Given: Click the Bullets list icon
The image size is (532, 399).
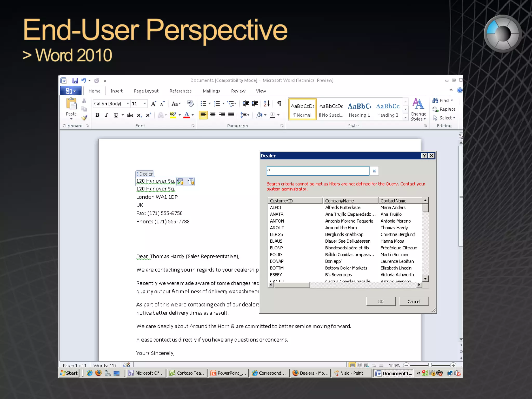Looking at the screenshot, I should 203,104.
